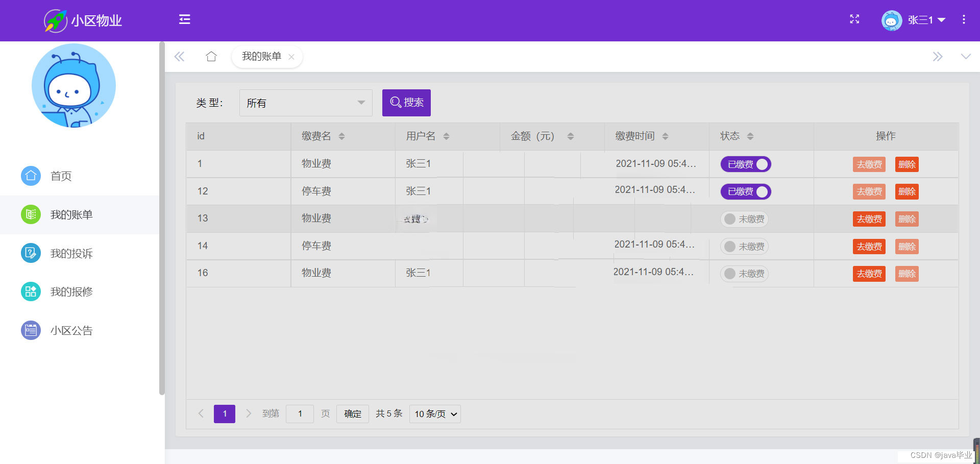Toggle 已缴费 switch for bill id 1
The image size is (980, 464).
pos(746,164)
